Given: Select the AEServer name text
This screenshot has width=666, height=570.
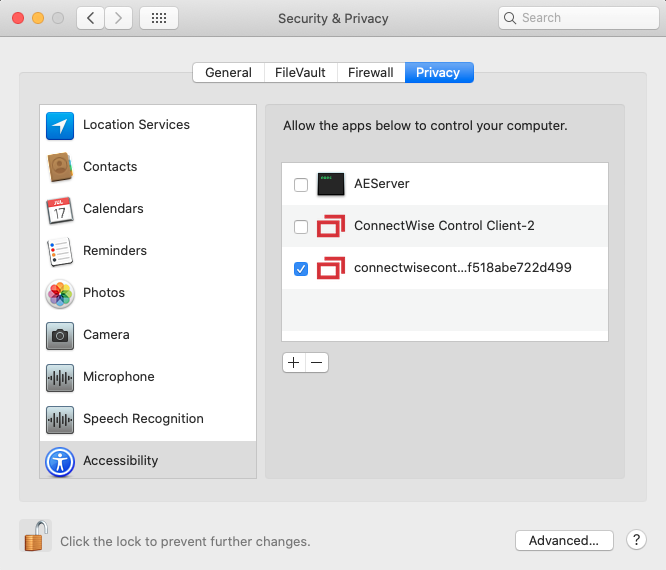Looking at the screenshot, I should (382, 183).
